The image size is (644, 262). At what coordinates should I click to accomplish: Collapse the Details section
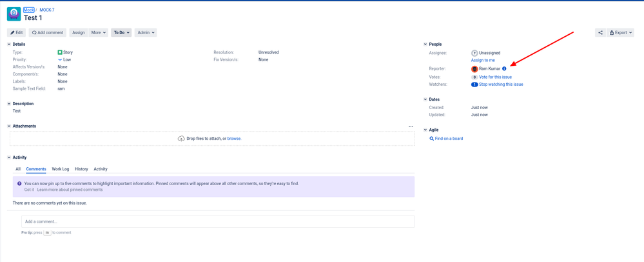click(9, 44)
